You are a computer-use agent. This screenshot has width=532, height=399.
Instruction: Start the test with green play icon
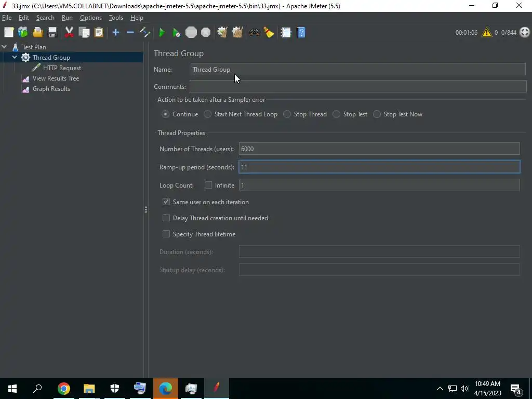pyautogui.click(x=162, y=32)
